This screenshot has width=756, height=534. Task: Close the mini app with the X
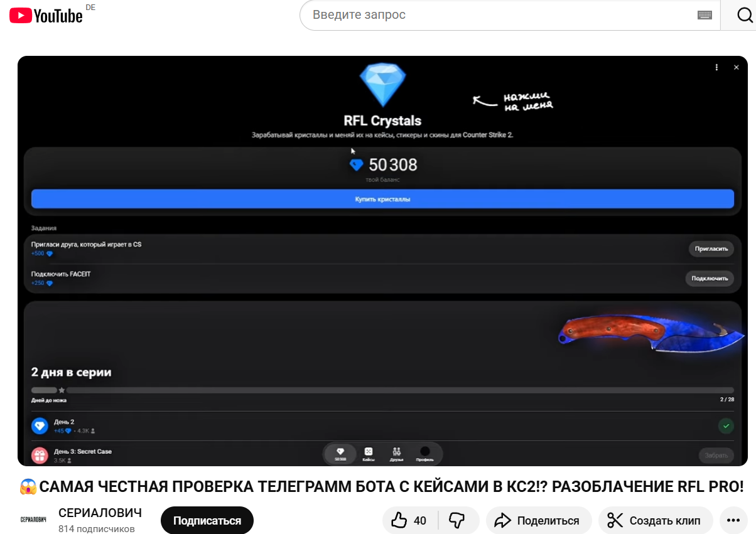(x=737, y=67)
